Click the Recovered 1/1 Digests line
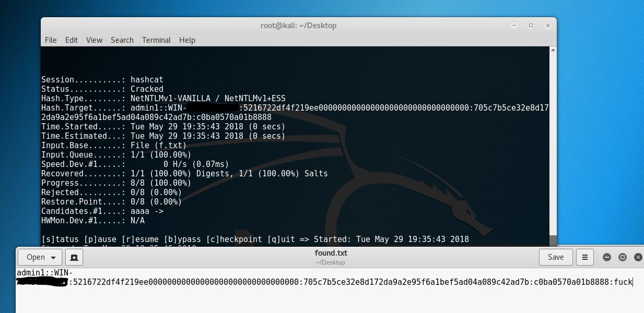Viewport: 644px width, 313px height. (184, 174)
